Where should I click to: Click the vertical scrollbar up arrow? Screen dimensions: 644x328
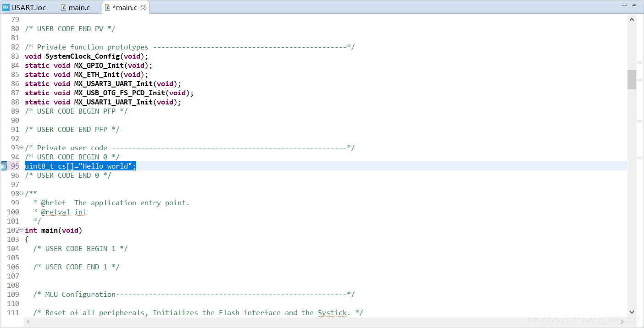[x=632, y=20]
